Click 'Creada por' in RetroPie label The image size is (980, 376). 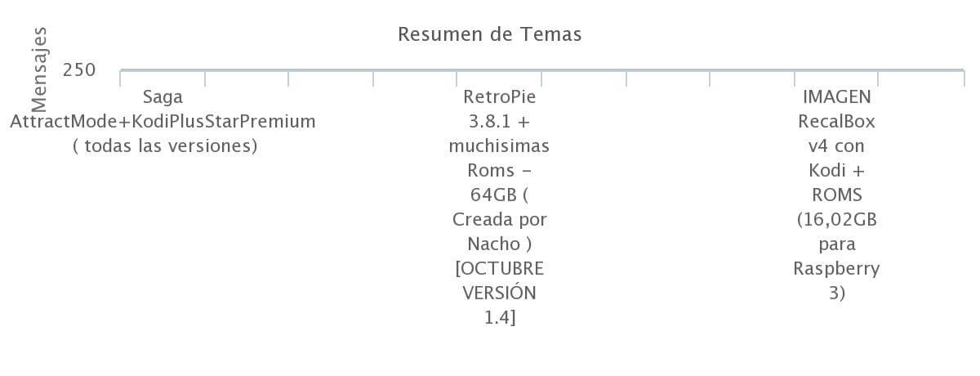[499, 220]
